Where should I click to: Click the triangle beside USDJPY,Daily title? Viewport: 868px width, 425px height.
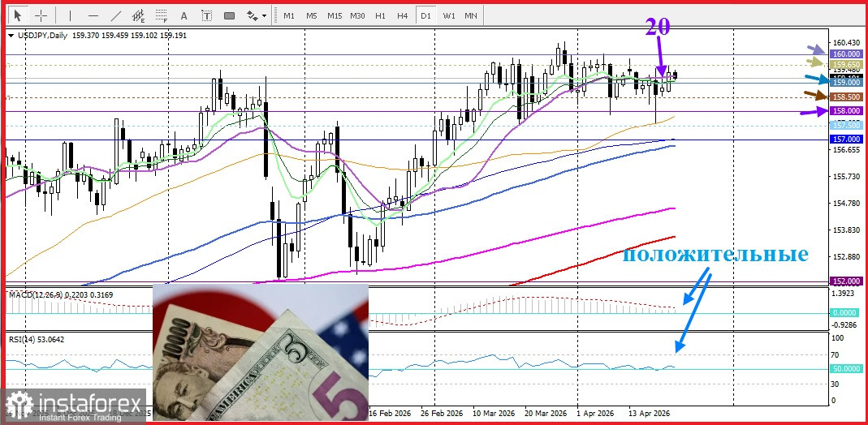pyautogui.click(x=11, y=36)
